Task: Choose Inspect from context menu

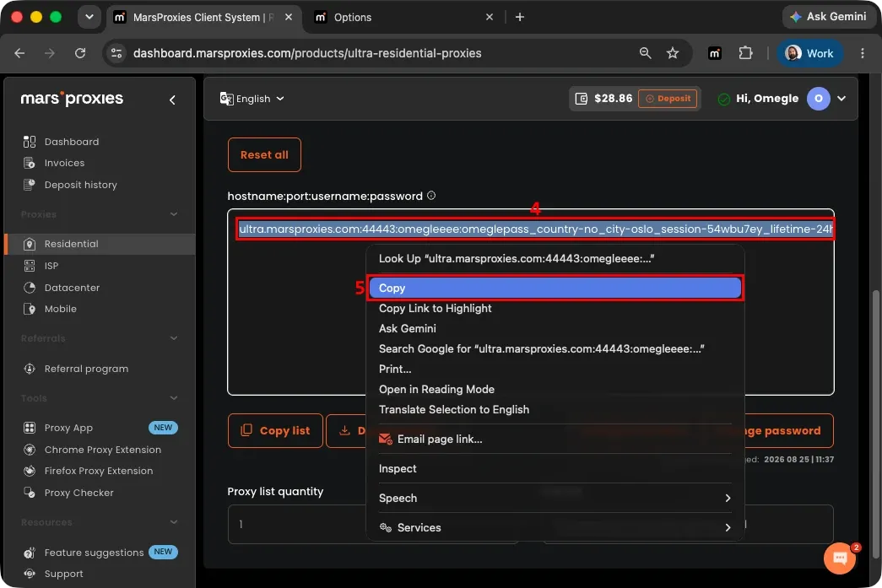Action: (555, 468)
